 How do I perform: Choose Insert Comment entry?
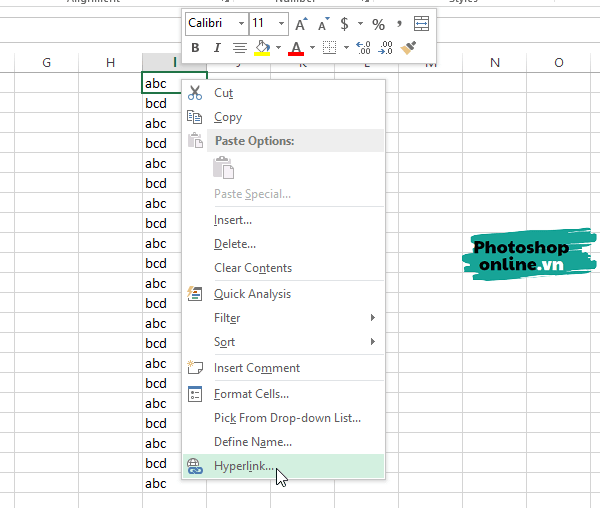tap(284, 368)
